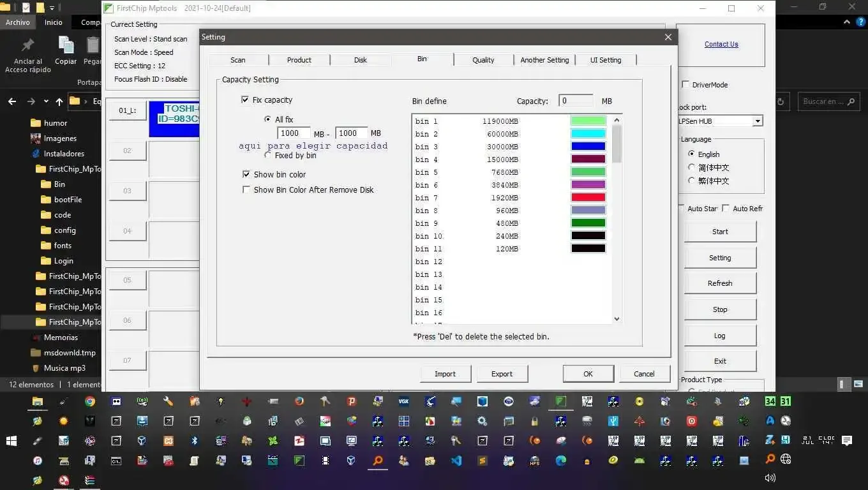Screen dimensions: 868x490
Task: Select the All fix radio option
Action: coord(268,119)
